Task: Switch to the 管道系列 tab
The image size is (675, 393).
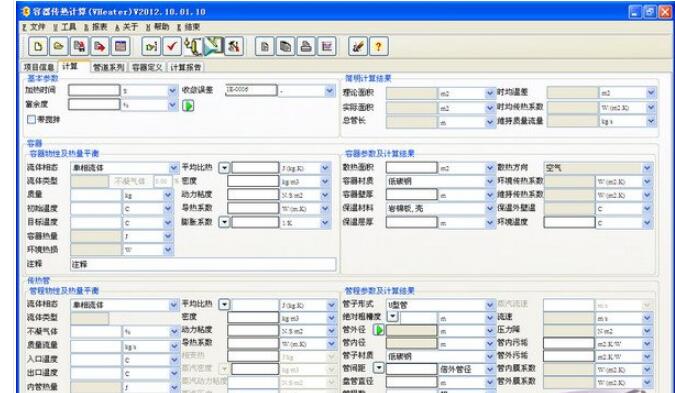Action: pos(108,67)
